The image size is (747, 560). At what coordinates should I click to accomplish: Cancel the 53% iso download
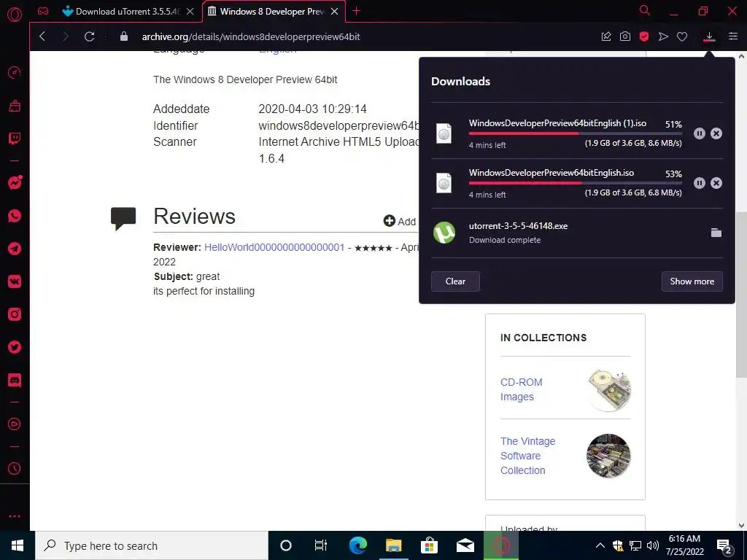[716, 183]
